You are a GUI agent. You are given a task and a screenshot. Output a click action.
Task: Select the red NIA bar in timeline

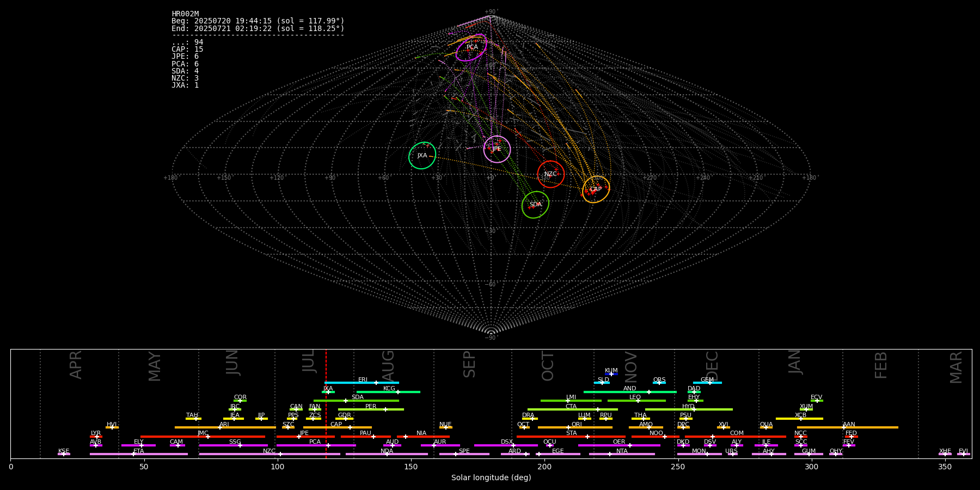423,436
